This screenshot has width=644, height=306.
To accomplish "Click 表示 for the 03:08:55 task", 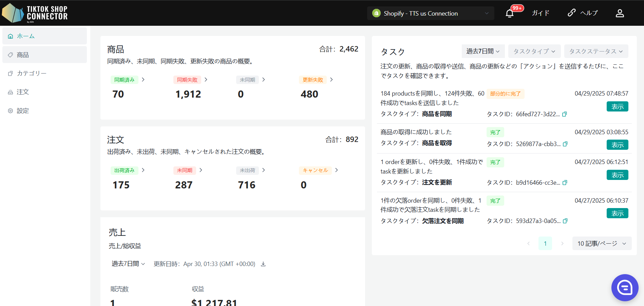I will [618, 145].
